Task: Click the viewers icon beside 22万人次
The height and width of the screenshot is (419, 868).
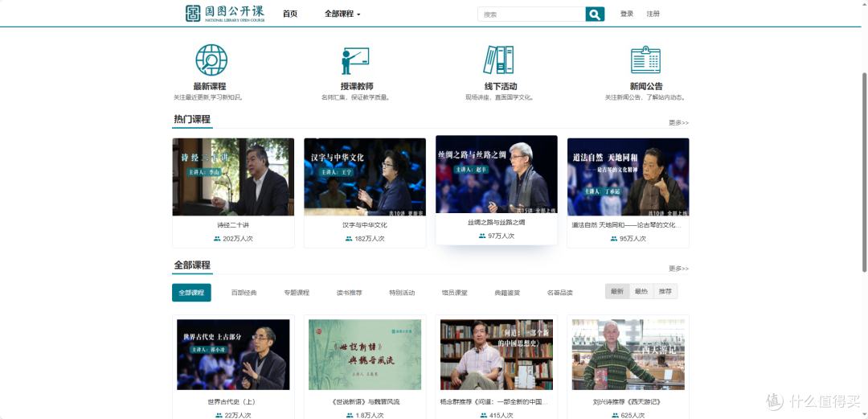Action: pyautogui.click(x=219, y=415)
